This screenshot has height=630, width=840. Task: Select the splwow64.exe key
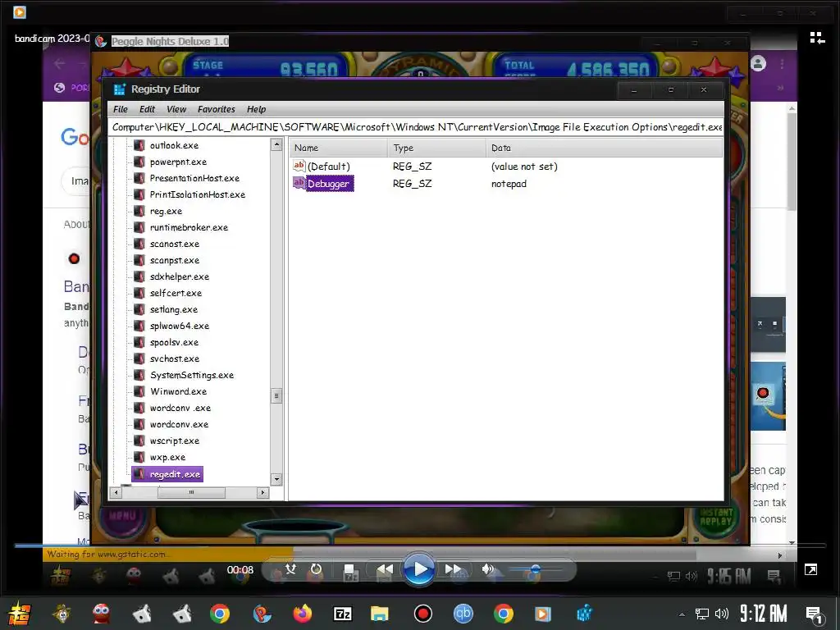179,326
